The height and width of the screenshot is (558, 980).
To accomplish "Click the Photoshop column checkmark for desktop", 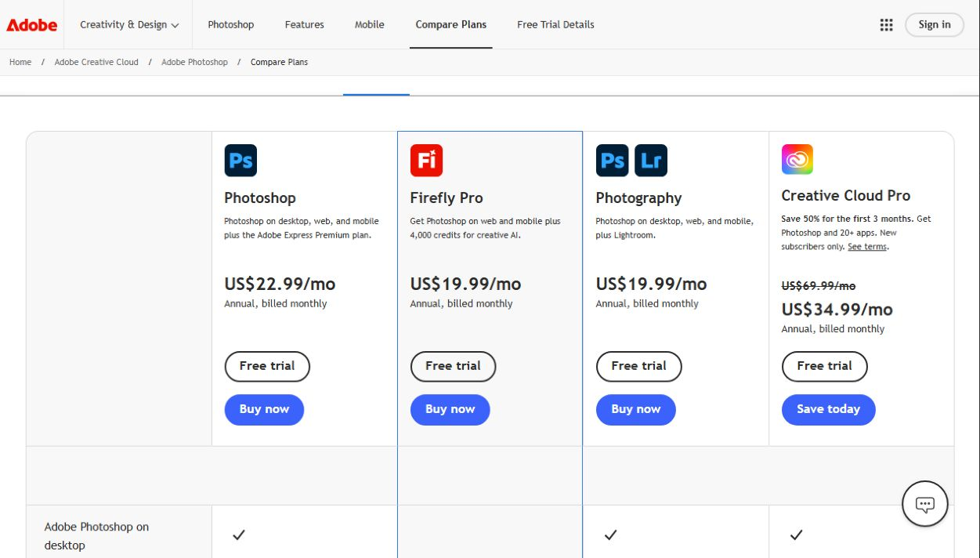I will coord(239,535).
